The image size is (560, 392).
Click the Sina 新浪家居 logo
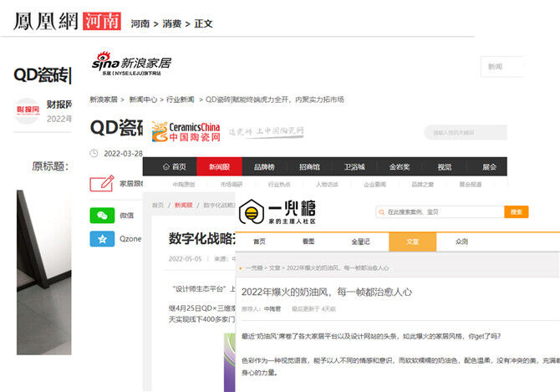point(131,63)
